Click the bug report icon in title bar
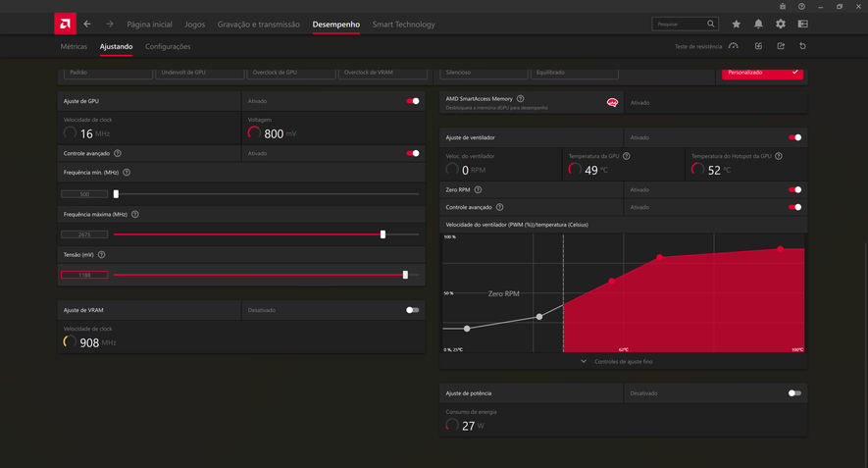The height and width of the screenshot is (468, 868). tap(783, 7)
